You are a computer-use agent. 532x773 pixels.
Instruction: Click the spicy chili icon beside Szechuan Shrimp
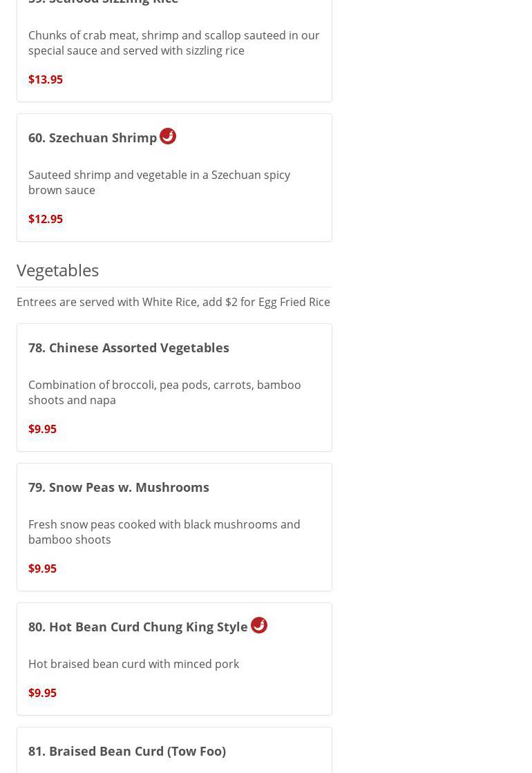coord(168,136)
